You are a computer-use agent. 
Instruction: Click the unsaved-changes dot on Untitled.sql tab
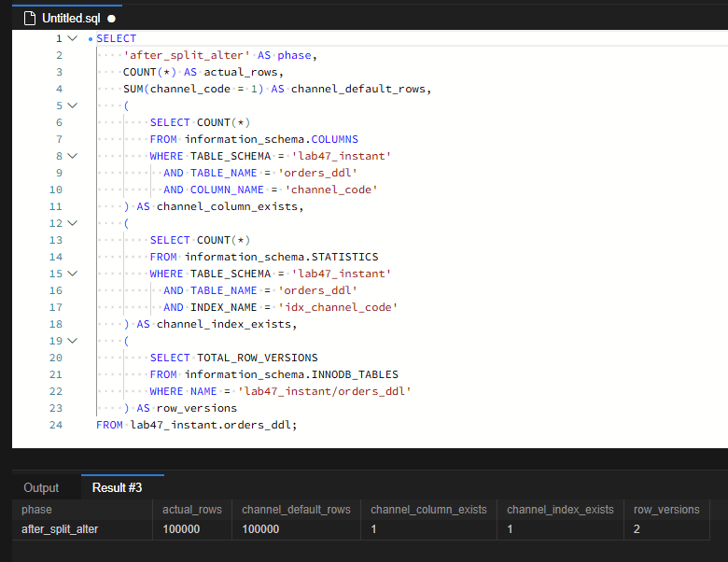click(x=111, y=19)
